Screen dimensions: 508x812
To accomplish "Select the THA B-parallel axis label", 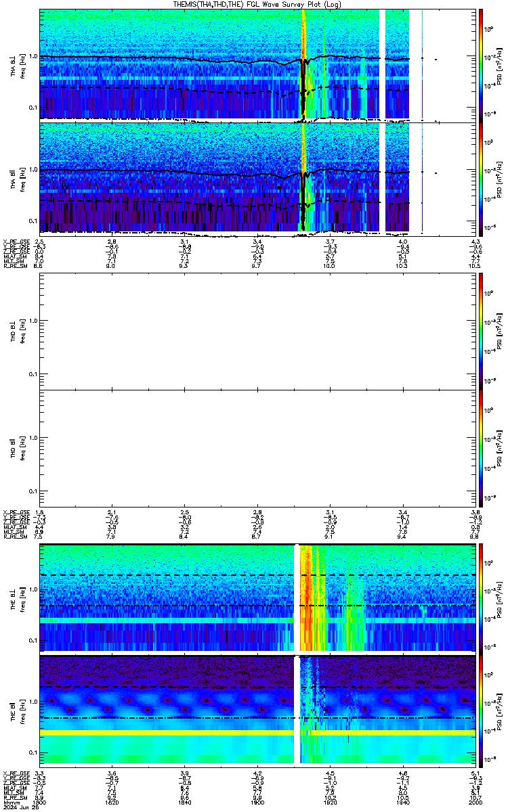I will [13, 178].
